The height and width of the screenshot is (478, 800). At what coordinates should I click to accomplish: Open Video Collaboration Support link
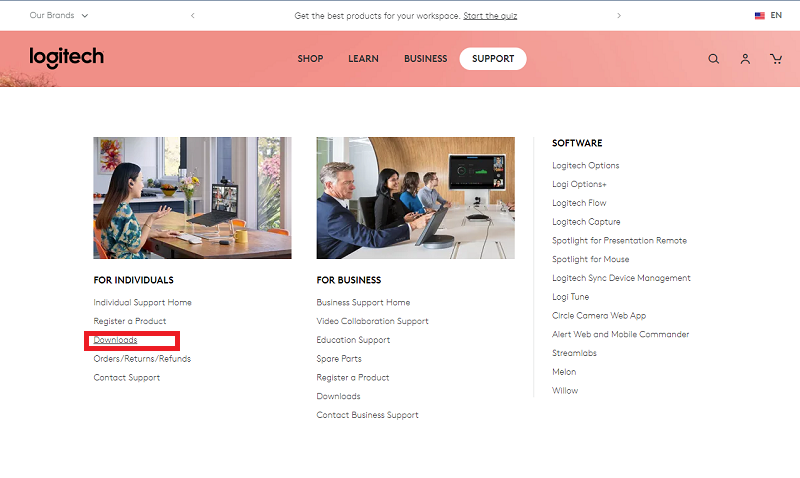[x=372, y=321]
